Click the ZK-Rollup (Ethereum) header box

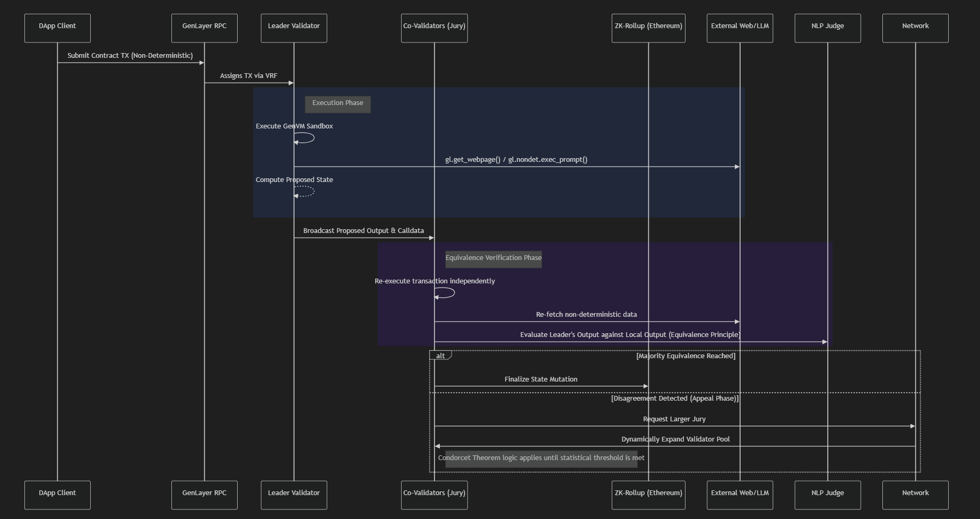click(x=648, y=27)
